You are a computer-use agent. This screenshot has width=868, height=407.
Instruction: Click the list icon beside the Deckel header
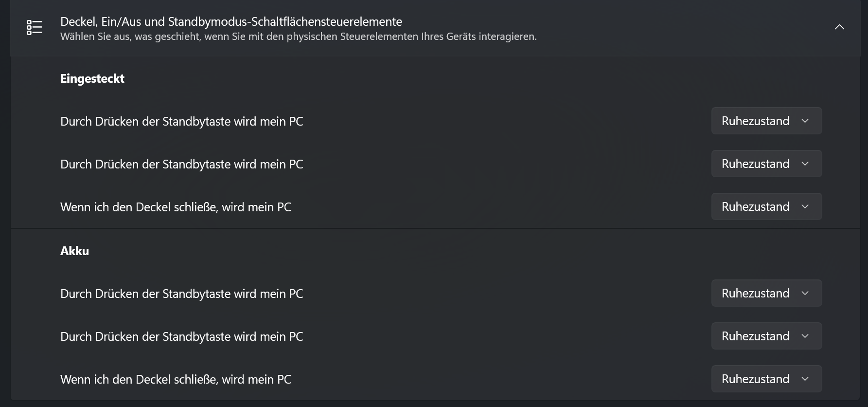(x=35, y=28)
